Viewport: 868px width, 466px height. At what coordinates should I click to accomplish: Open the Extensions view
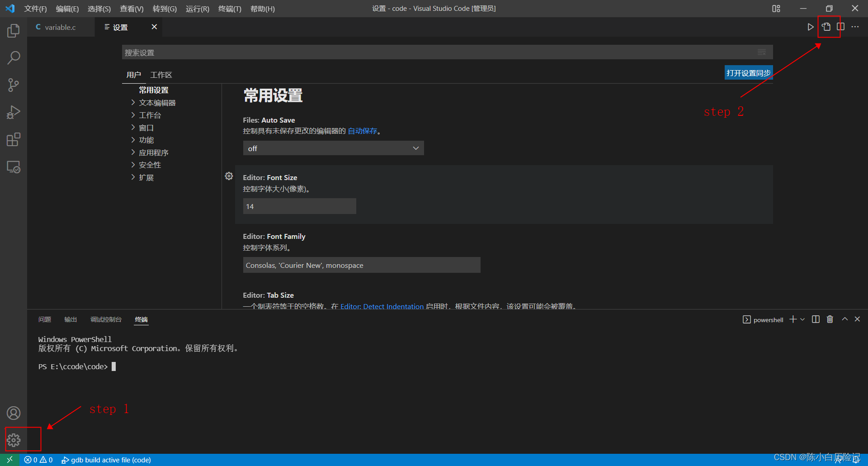[x=13, y=139]
